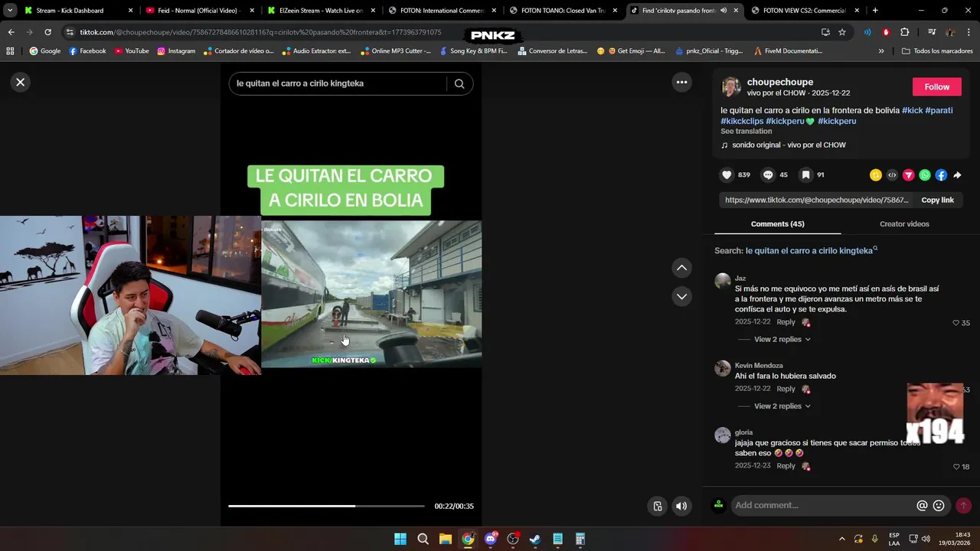
Task: Open choupechoupe profile name
Action: click(x=780, y=82)
